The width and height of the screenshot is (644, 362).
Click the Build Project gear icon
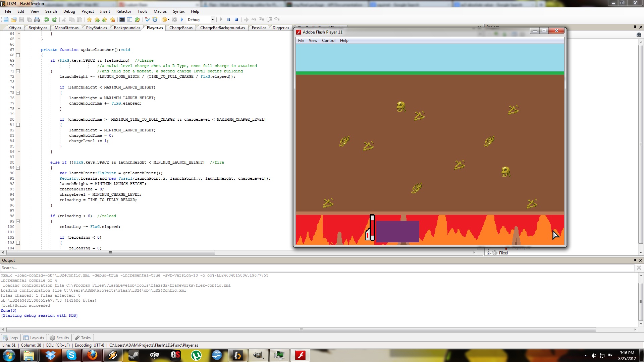tap(174, 20)
